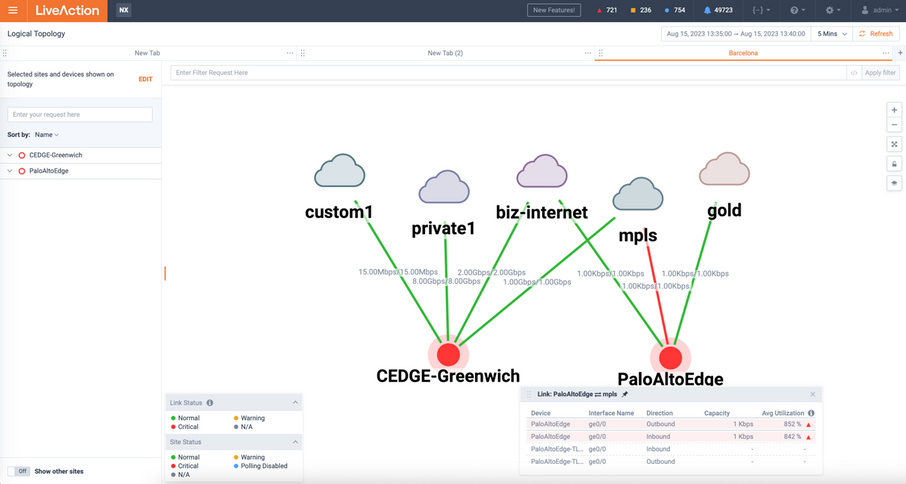Expand the CEDGE-Greenwich site row
This screenshot has width=906, height=484.
click(x=10, y=155)
